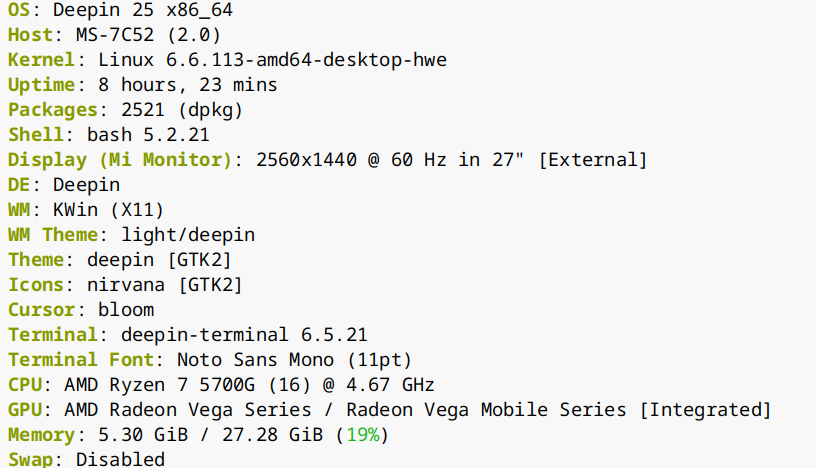The image size is (816, 468).
Task: Click the "Display (Mi Monitor)" label
Action: pyautogui.click(x=119, y=160)
